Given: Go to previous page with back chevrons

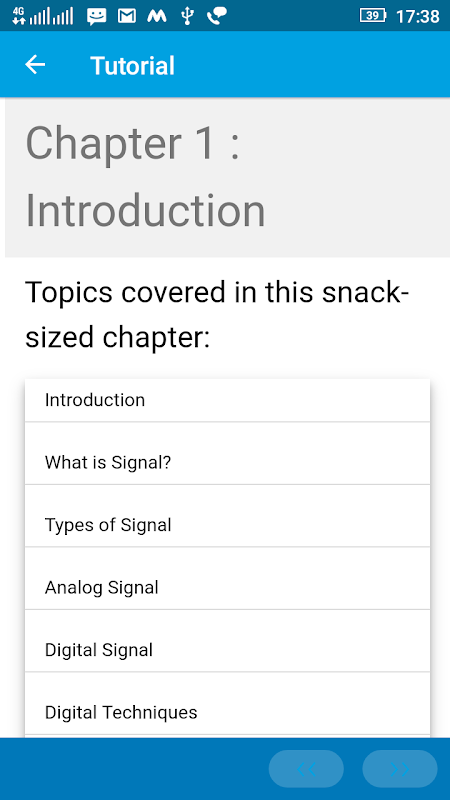Looking at the screenshot, I should point(306,768).
